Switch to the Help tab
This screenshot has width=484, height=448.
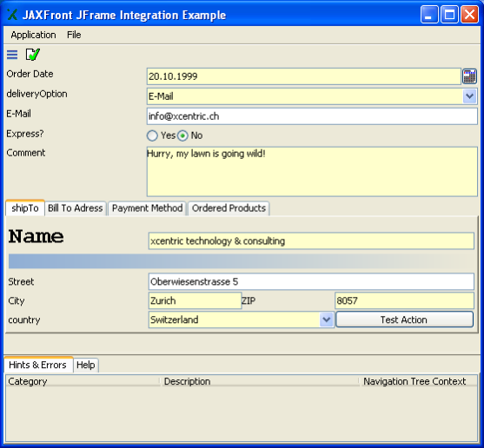pyautogui.click(x=86, y=365)
